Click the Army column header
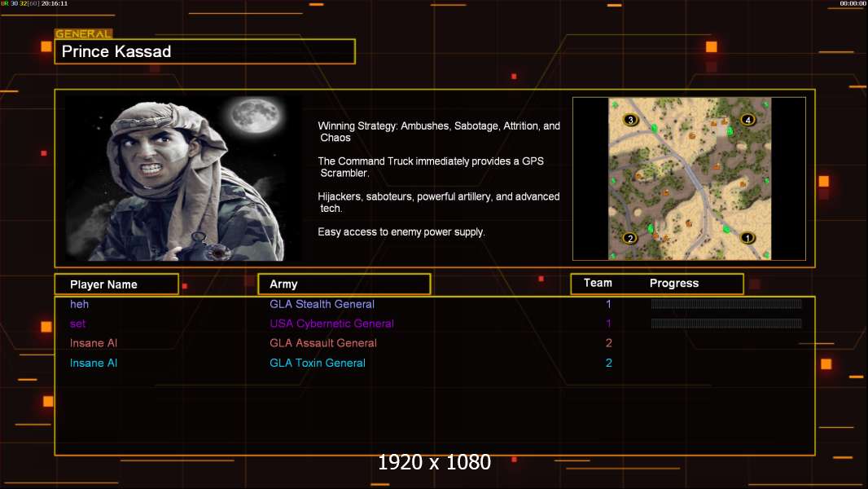Screen dimensions: 868x489 (344, 284)
